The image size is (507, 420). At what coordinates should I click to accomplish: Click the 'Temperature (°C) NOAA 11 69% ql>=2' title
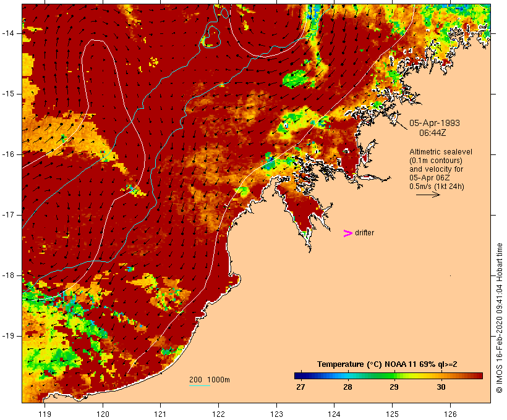387,364
